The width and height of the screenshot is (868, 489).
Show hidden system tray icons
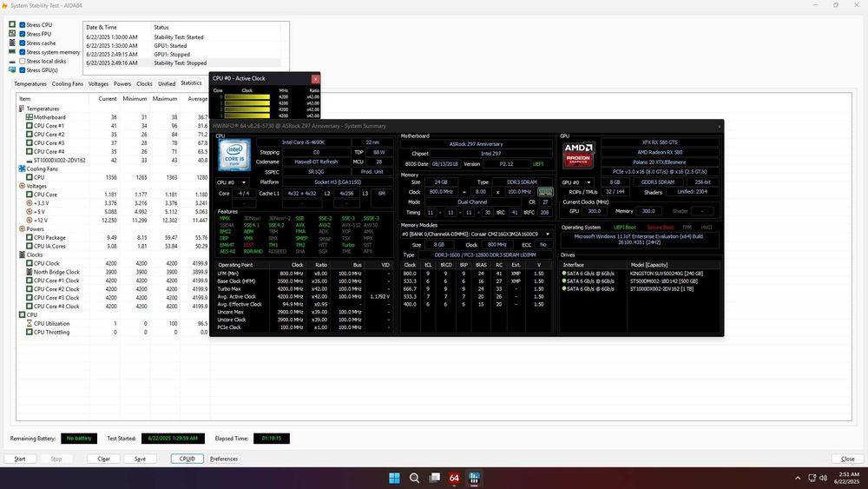click(798, 478)
